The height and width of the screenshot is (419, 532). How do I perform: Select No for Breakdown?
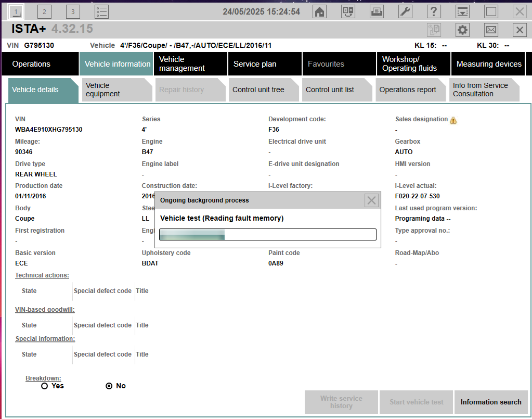pyautogui.click(x=109, y=386)
